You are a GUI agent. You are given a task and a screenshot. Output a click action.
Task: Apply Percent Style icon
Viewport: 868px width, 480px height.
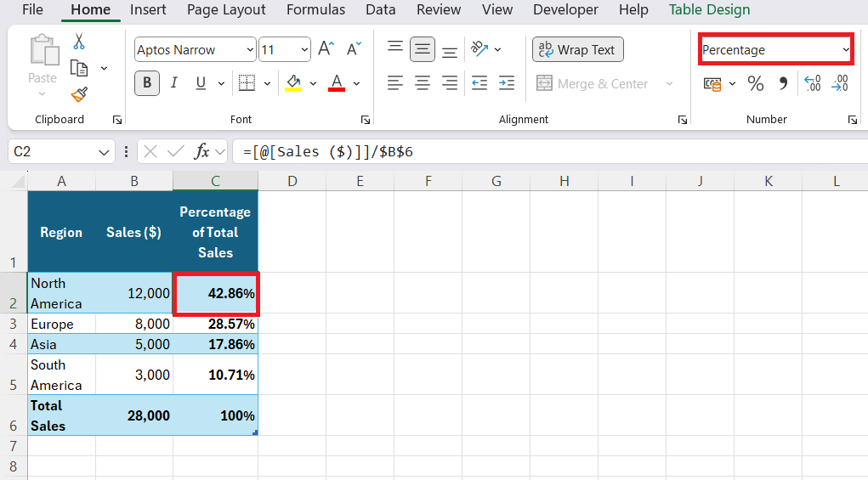point(756,84)
